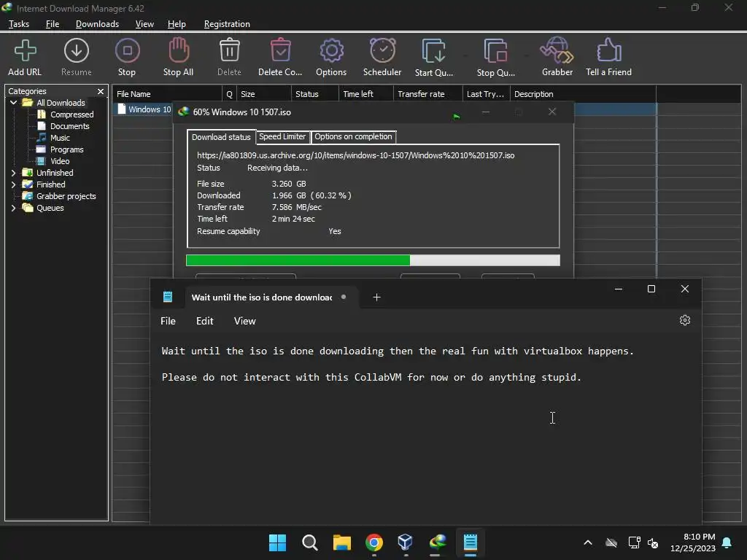
Task: Switch to Speed Limiter tab
Action: click(282, 136)
